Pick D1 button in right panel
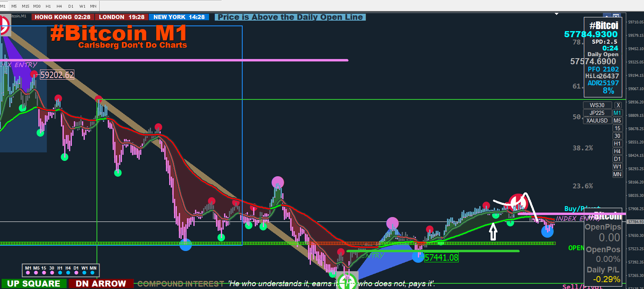 tap(617, 159)
